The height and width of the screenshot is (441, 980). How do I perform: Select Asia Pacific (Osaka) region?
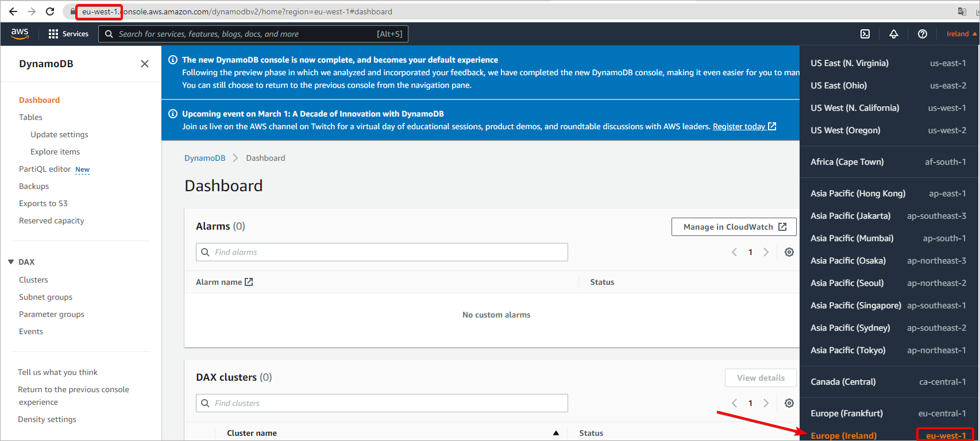[888, 261]
